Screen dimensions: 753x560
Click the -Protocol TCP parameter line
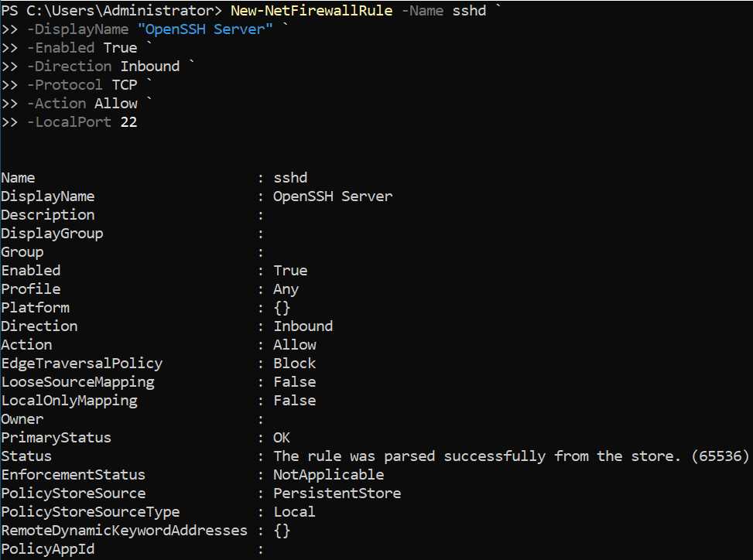pos(81,85)
